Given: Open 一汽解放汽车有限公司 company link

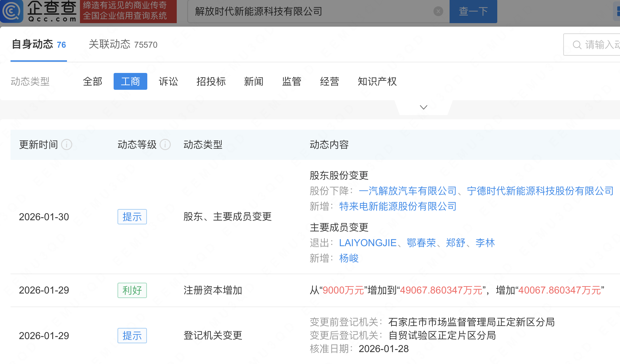Looking at the screenshot, I should click(x=407, y=191).
